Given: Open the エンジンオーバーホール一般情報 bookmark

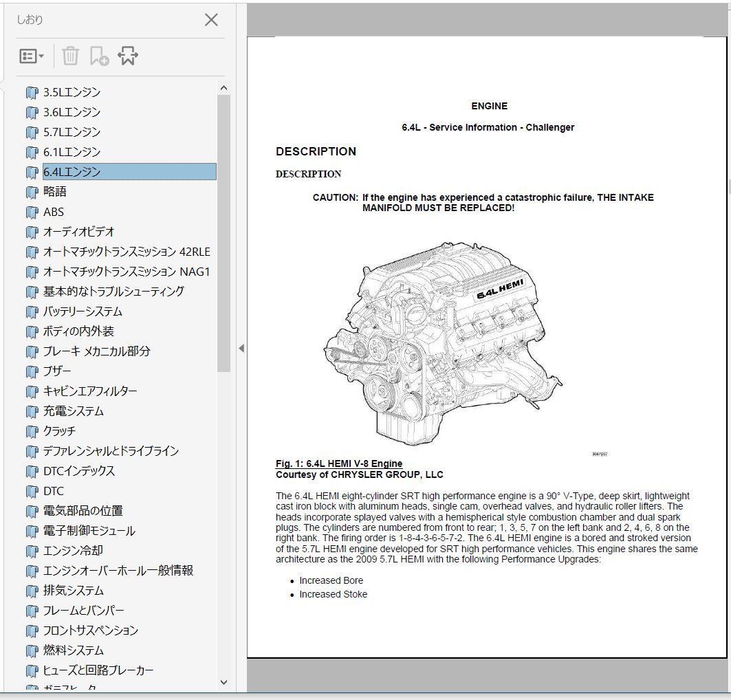Looking at the screenshot, I should (x=118, y=571).
